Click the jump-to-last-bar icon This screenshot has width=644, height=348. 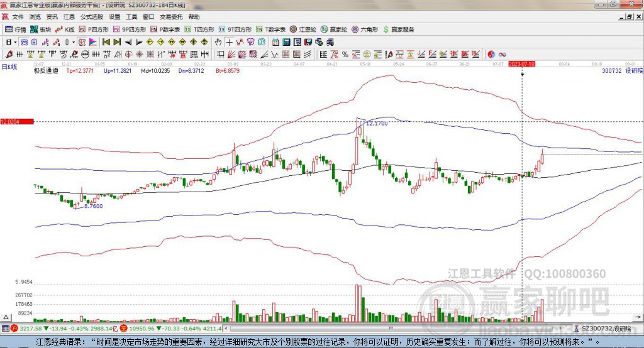click(x=117, y=42)
